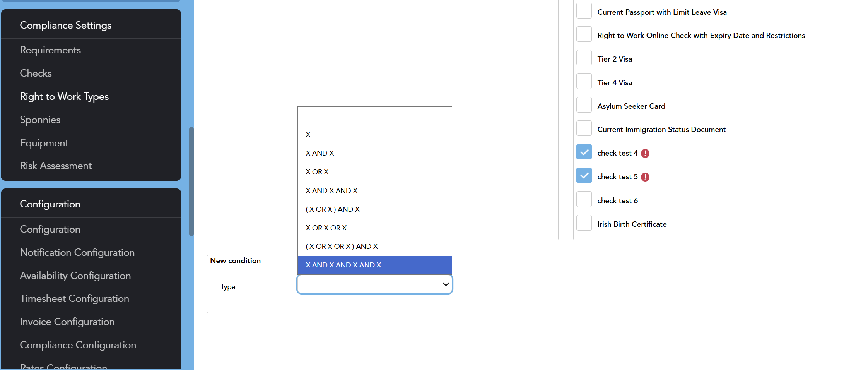Select 'X AND X' from the list
This screenshot has height=370, width=868.
click(x=320, y=153)
